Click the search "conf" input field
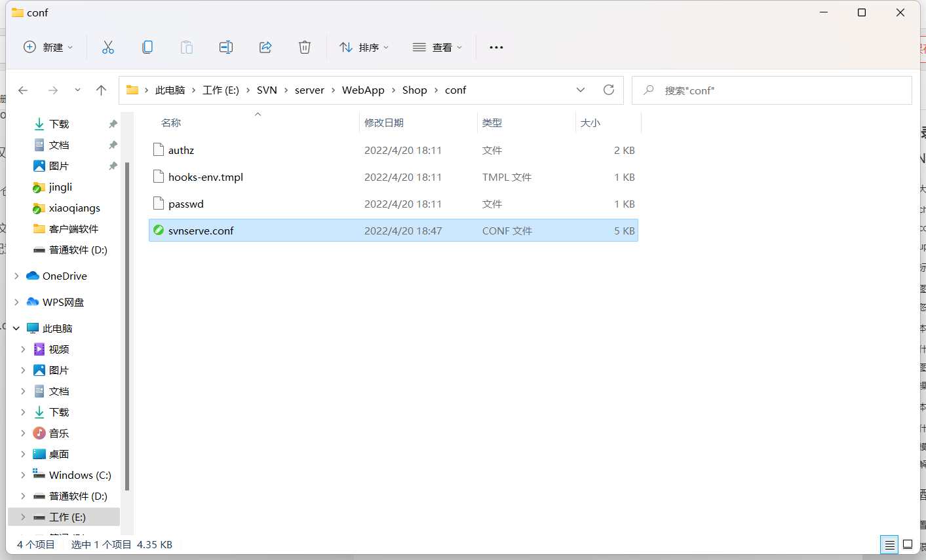Screen dimensions: 926x560 (772, 90)
